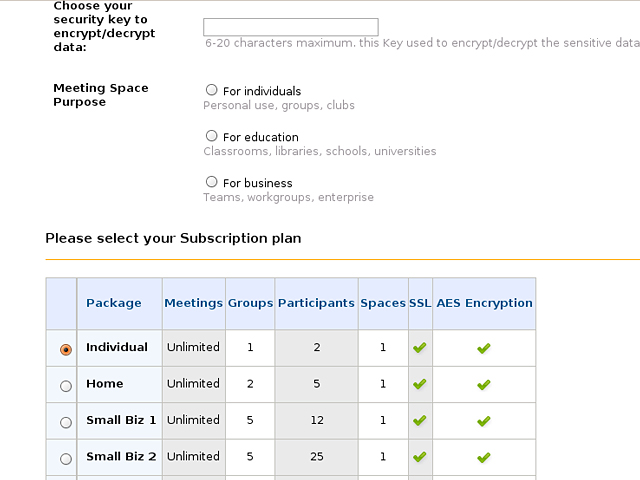
Task: Click the Meetings column header
Action: tap(194, 303)
